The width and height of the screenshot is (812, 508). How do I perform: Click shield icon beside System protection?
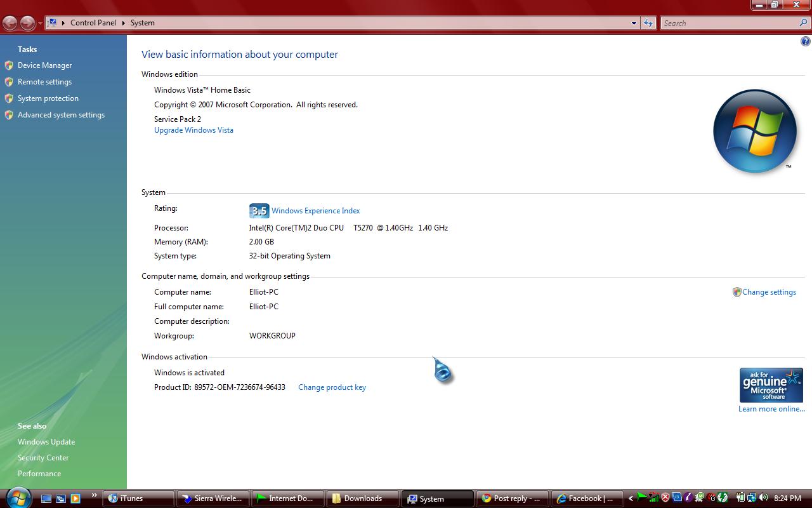[9, 98]
